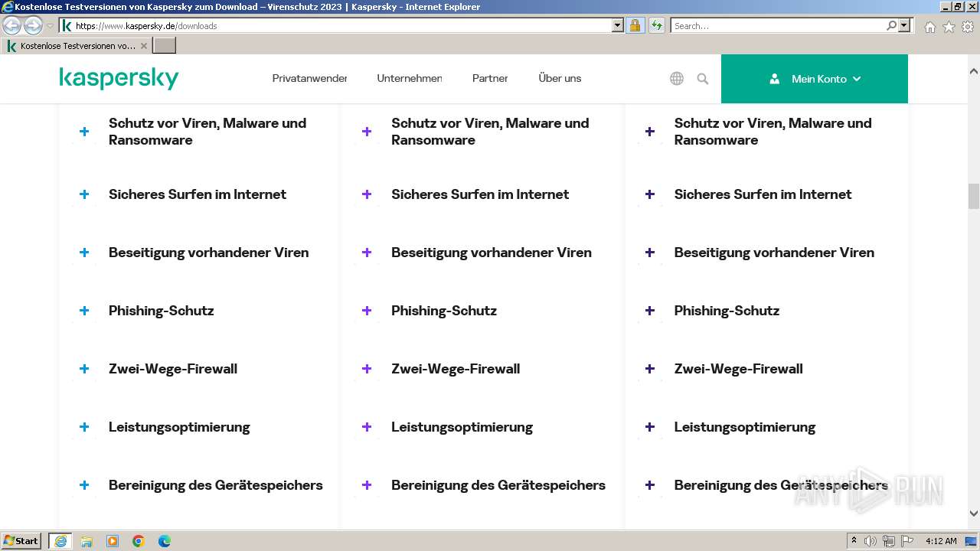This screenshot has height=551, width=980.
Task: Expand first column Bereinigung des Gerätespeichers
Action: pos(84,485)
